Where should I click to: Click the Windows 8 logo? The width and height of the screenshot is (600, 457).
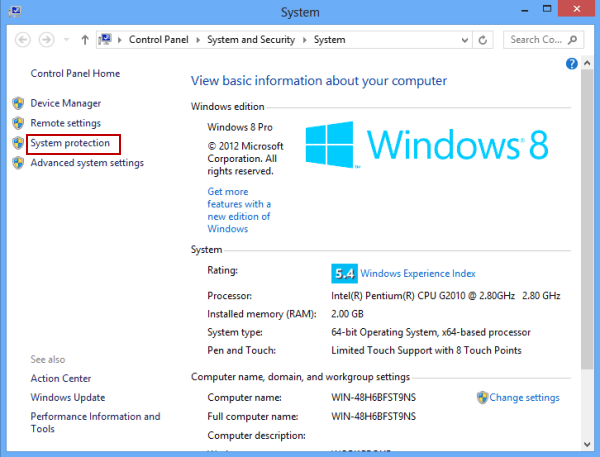click(427, 145)
